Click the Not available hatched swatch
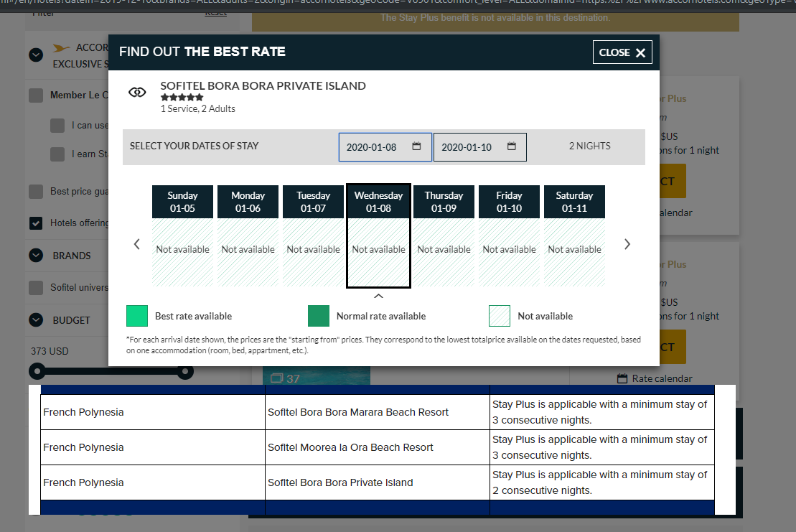This screenshot has height=532, width=796. (500, 316)
